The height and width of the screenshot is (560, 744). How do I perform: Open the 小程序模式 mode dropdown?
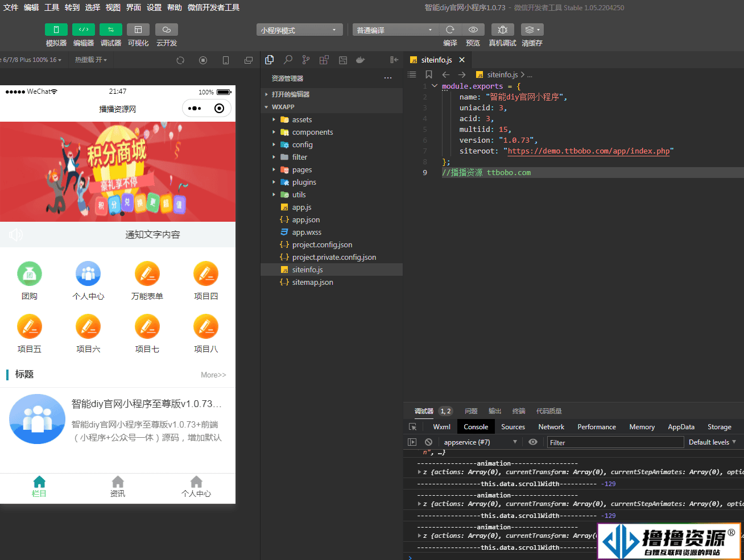pos(300,30)
